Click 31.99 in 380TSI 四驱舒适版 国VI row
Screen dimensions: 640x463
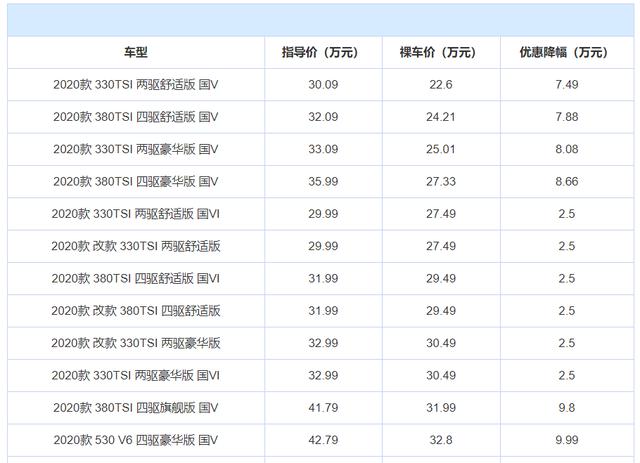pyautogui.click(x=323, y=278)
